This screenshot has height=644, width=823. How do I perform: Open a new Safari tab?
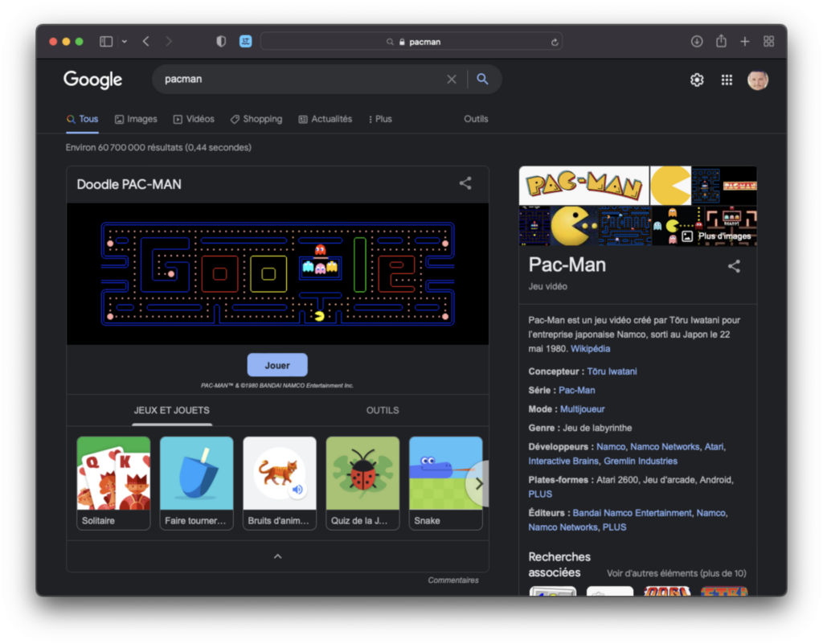[745, 42]
